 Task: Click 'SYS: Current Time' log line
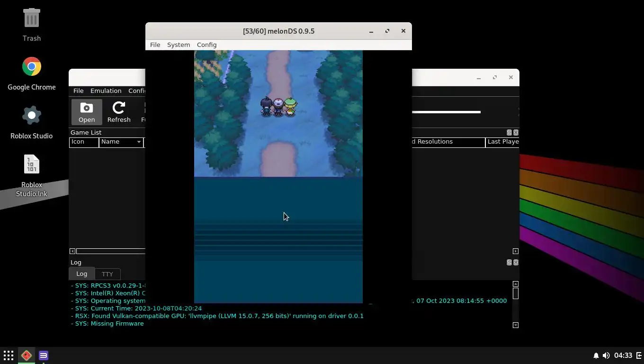136,308
